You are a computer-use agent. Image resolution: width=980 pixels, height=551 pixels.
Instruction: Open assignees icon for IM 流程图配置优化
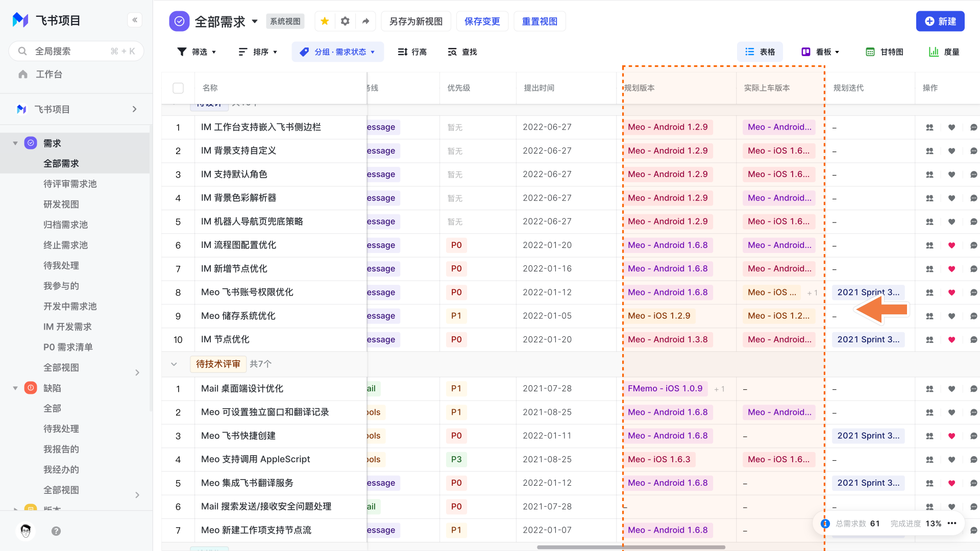click(x=929, y=245)
